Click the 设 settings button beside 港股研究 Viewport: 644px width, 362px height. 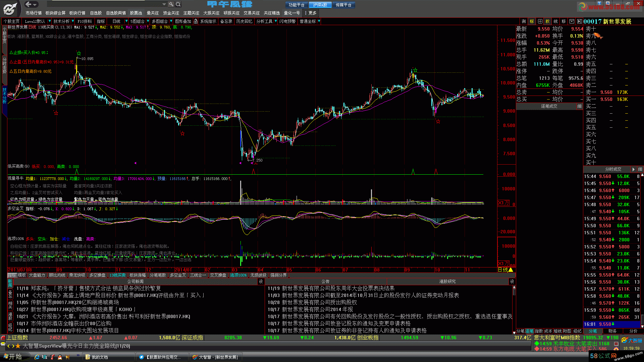tap(512, 282)
